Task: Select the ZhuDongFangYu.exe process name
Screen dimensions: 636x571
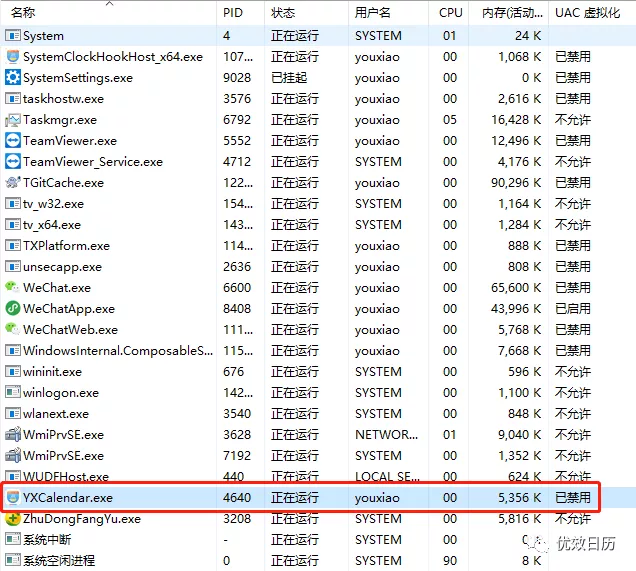Action: click(82, 519)
